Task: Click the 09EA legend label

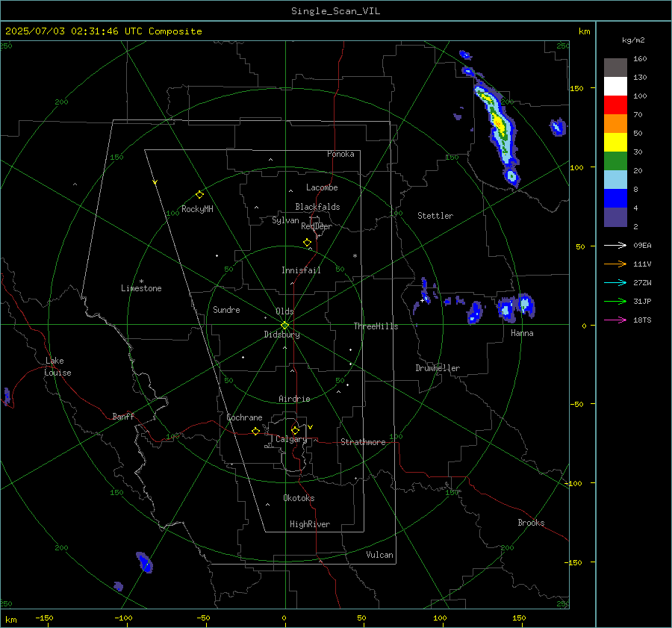Action: coord(642,246)
